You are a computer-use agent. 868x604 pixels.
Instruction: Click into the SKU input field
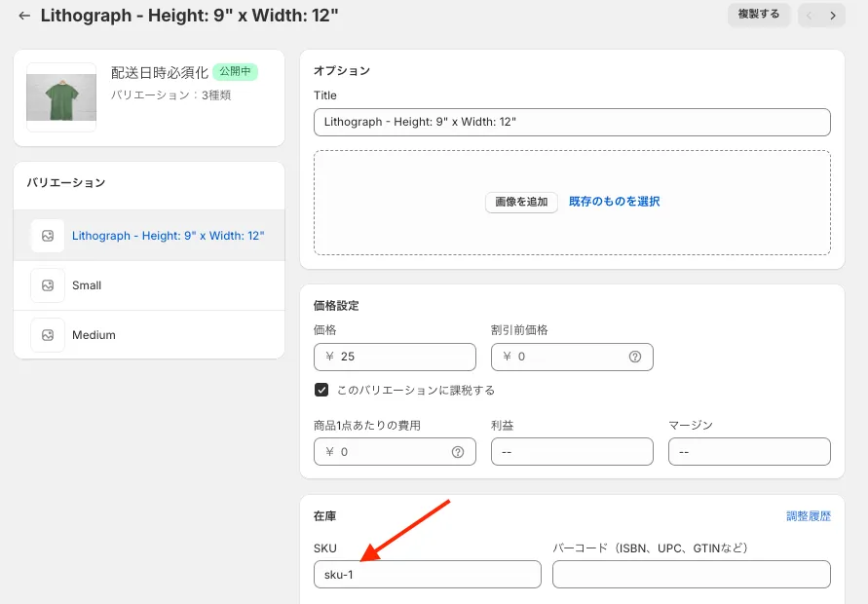pyautogui.click(x=427, y=575)
